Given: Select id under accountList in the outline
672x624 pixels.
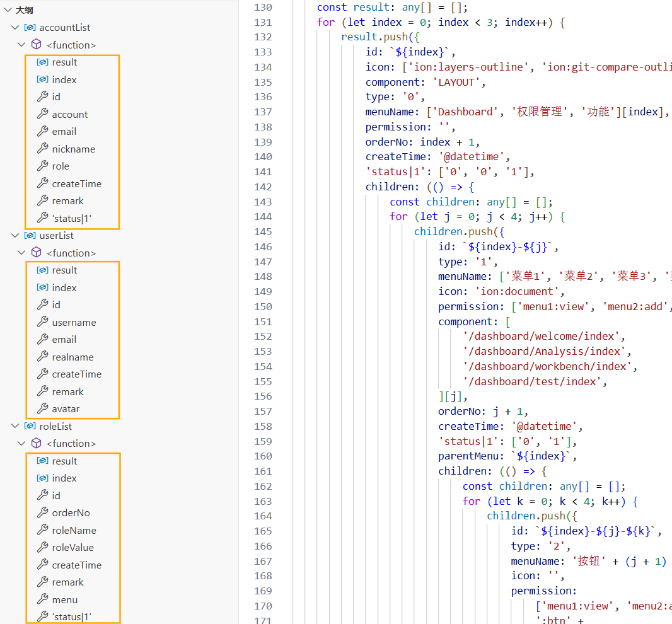Looking at the screenshot, I should [x=56, y=97].
